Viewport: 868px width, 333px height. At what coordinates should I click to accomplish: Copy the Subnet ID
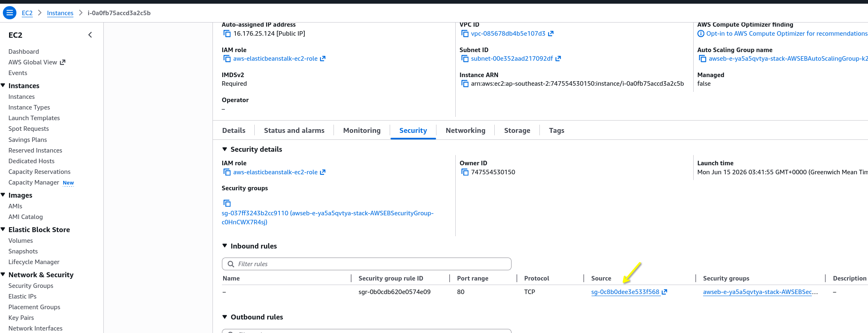pyautogui.click(x=465, y=59)
